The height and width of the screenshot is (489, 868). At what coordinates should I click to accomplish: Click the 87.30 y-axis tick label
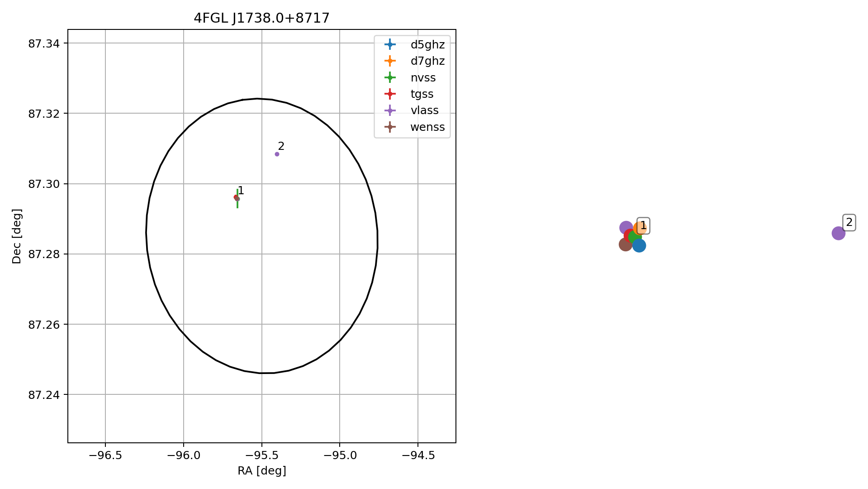(43, 184)
